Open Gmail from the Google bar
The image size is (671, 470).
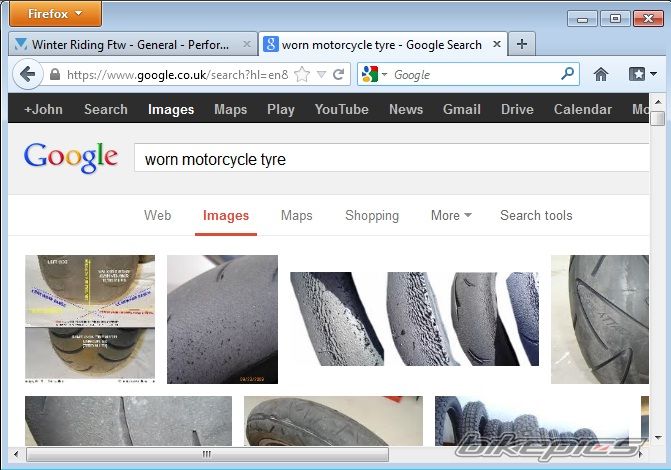[462, 109]
